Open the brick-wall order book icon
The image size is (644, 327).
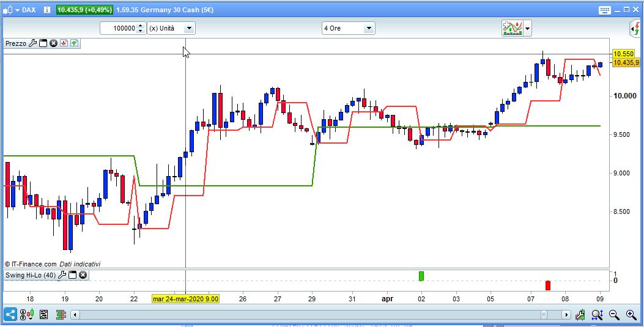[61, 315]
